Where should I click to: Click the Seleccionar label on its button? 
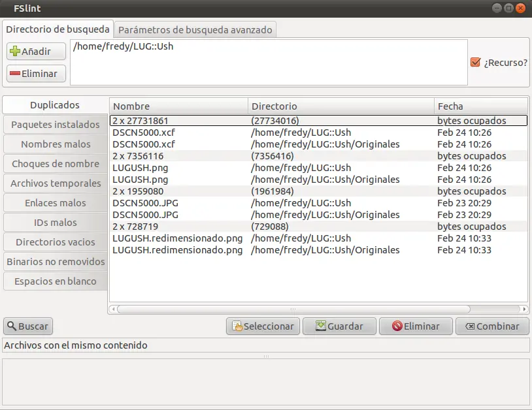tap(269, 326)
